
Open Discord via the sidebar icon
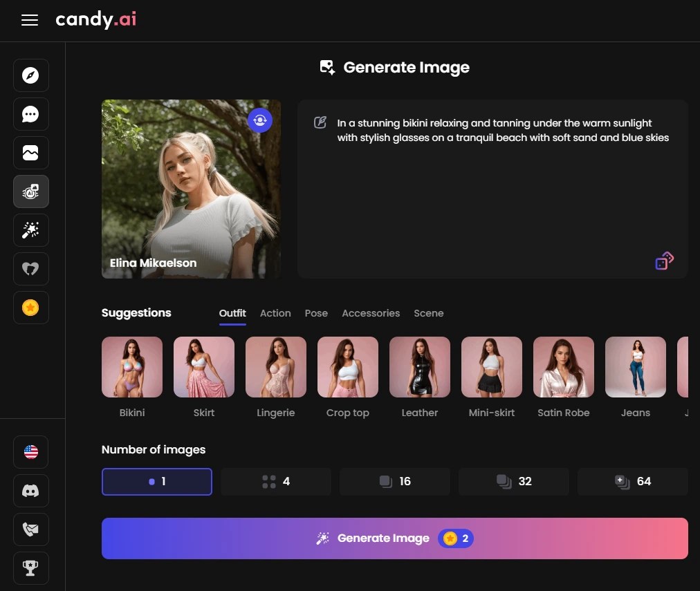pyautogui.click(x=30, y=491)
